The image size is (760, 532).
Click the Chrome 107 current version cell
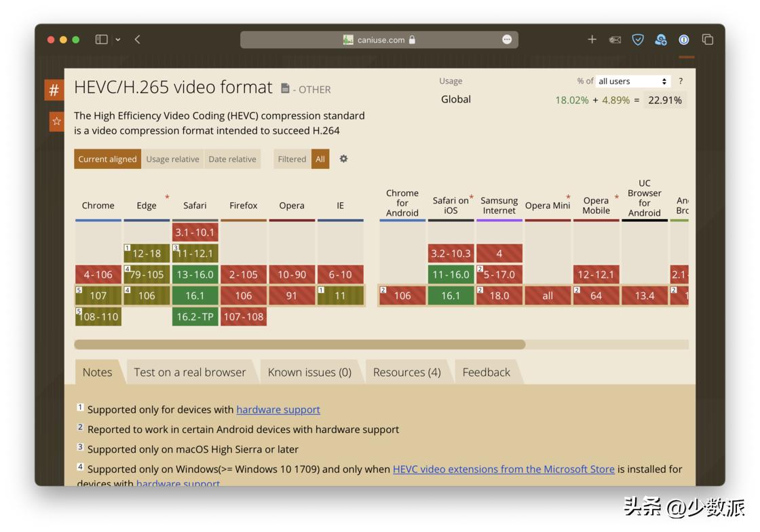(x=98, y=296)
